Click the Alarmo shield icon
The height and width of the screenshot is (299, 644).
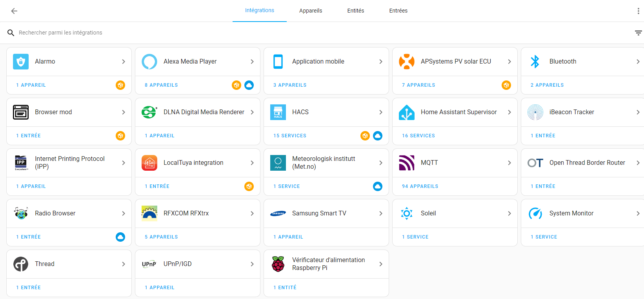[x=21, y=62]
